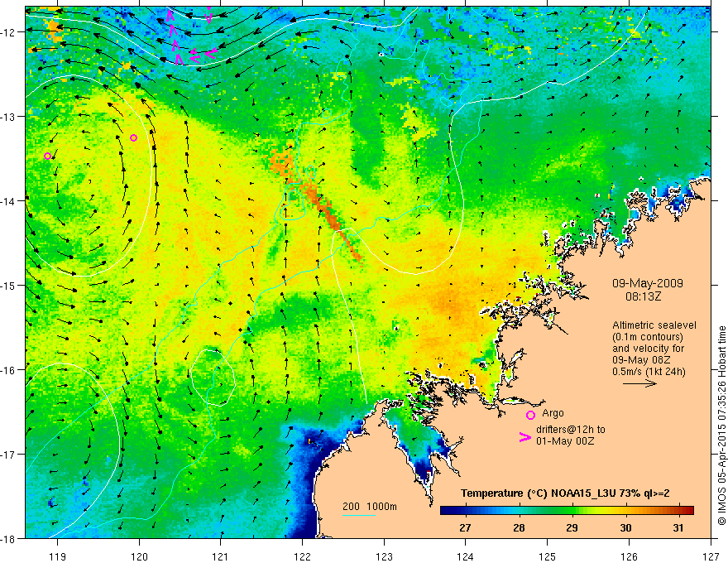Click the latitude axis label -18
The width and height of the screenshot is (728, 563).
coord(8,538)
